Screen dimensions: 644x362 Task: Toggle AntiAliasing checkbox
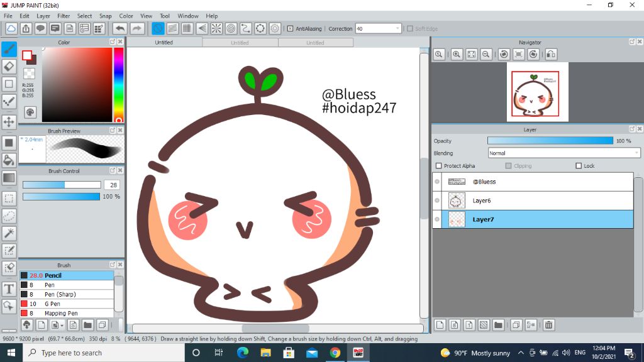(x=290, y=29)
